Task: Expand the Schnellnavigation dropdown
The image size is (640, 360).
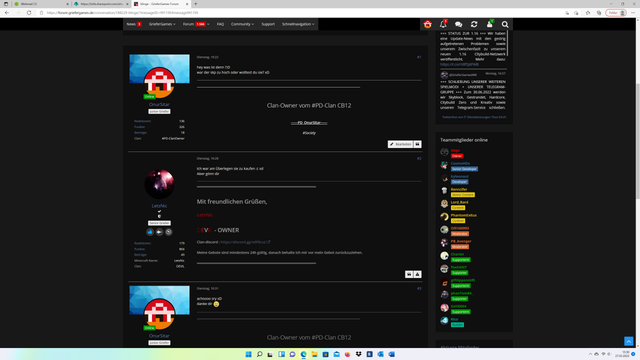Action: point(298,24)
